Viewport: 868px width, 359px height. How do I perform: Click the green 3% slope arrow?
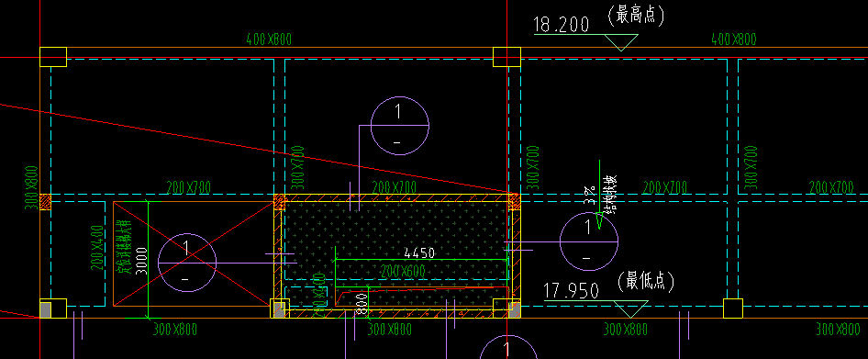coord(599,195)
